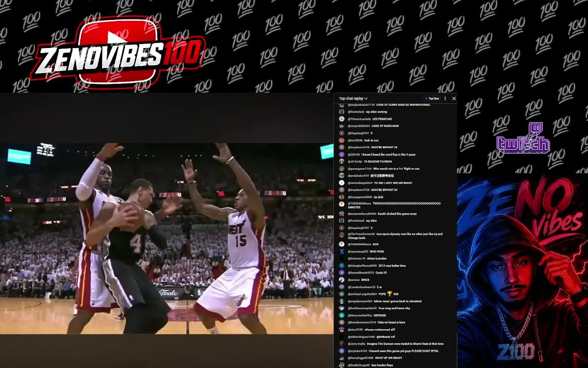Click avatar beside 'LES FRANCAIS' message
The height and width of the screenshot is (368, 588).
[341, 119]
